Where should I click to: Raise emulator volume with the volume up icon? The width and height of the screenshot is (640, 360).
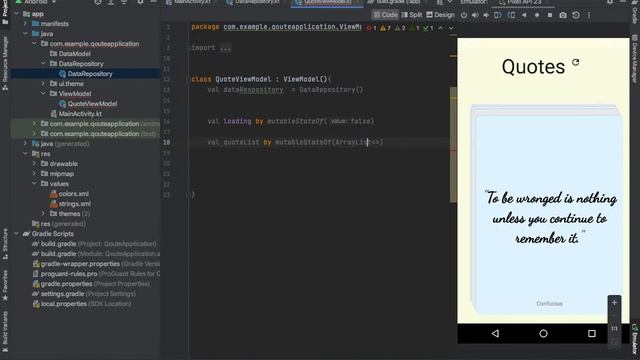[x=475, y=15]
